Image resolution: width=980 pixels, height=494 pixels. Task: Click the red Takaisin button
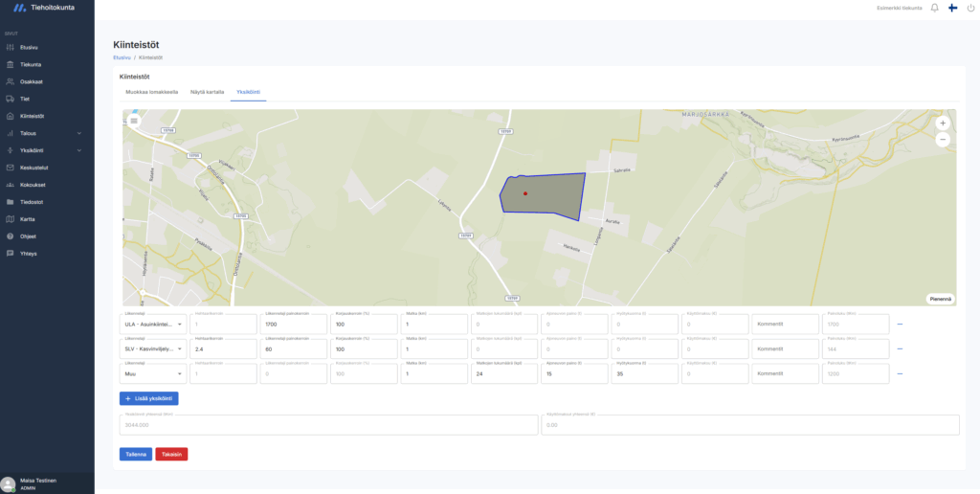click(171, 454)
